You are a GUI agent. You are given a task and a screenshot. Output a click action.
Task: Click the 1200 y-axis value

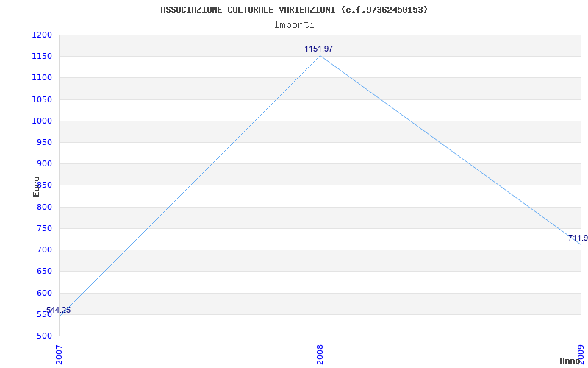(42, 35)
